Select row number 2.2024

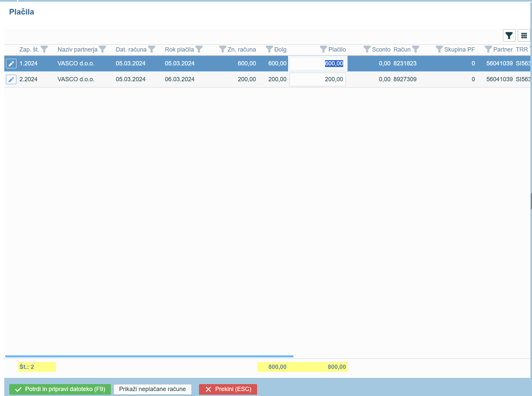[x=28, y=79]
